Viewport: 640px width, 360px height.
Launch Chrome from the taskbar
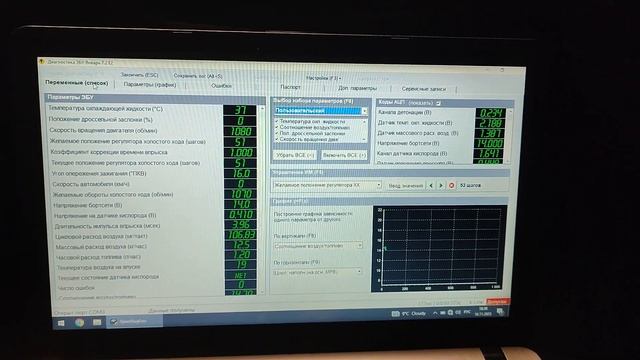[79, 322]
